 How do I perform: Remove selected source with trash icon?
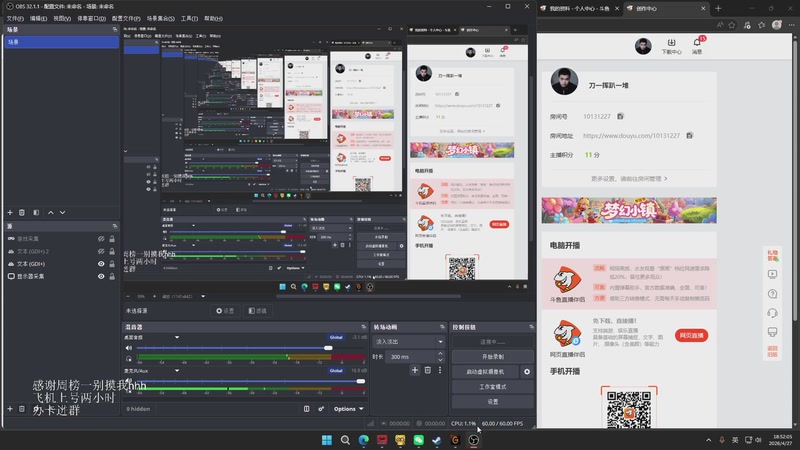coord(22,409)
